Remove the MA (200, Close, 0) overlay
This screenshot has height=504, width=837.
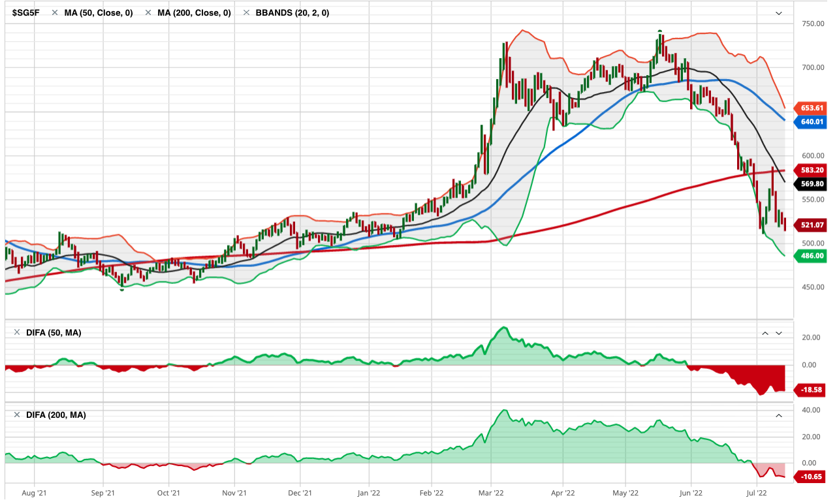pos(148,13)
